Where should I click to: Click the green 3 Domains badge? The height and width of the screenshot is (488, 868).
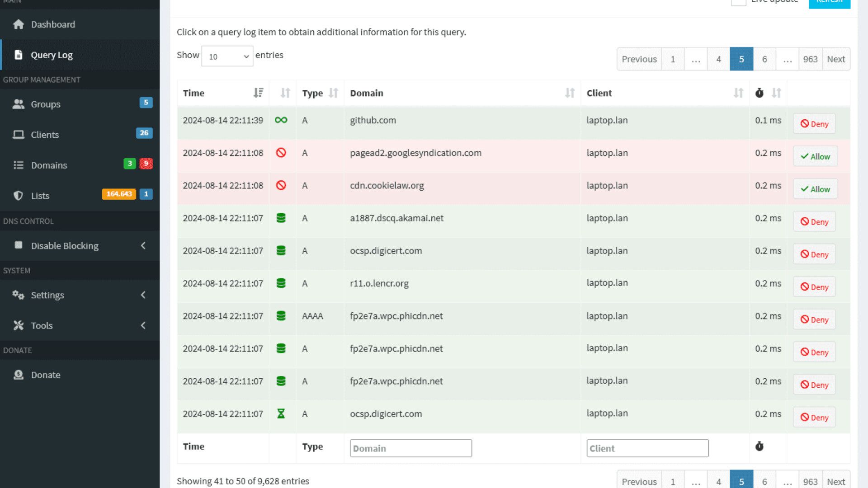pyautogui.click(x=130, y=164)
